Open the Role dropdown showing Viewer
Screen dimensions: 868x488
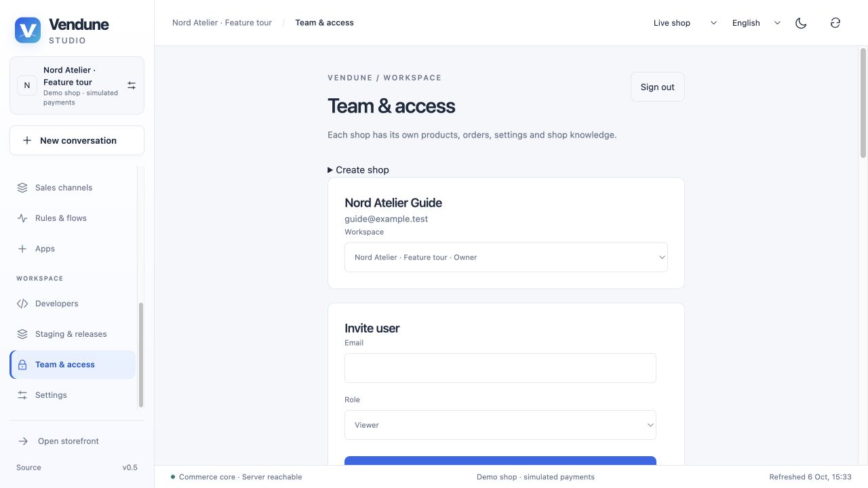[x=500, y=425]
